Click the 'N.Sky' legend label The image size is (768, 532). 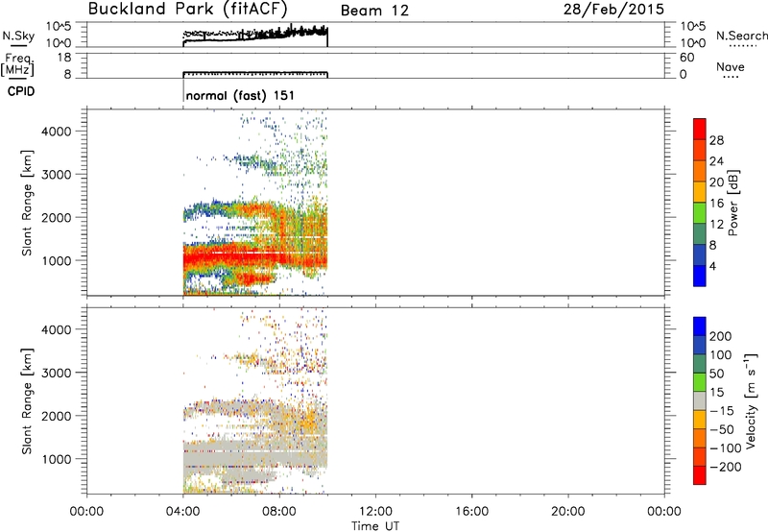coord(18,36)
